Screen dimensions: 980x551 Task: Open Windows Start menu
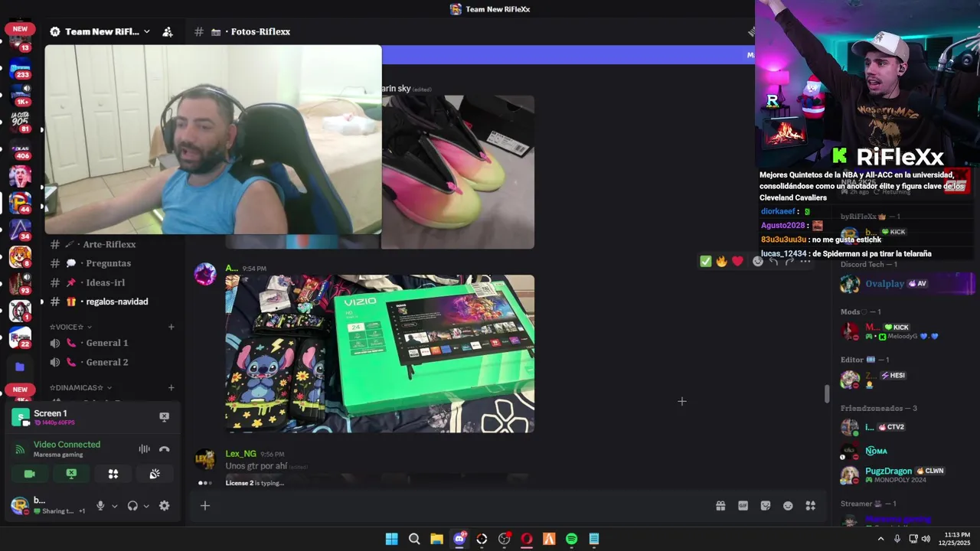[391, 539]
